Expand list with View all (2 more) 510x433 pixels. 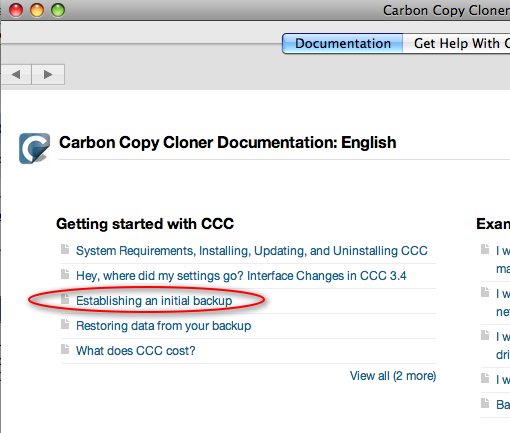point(393,376)
